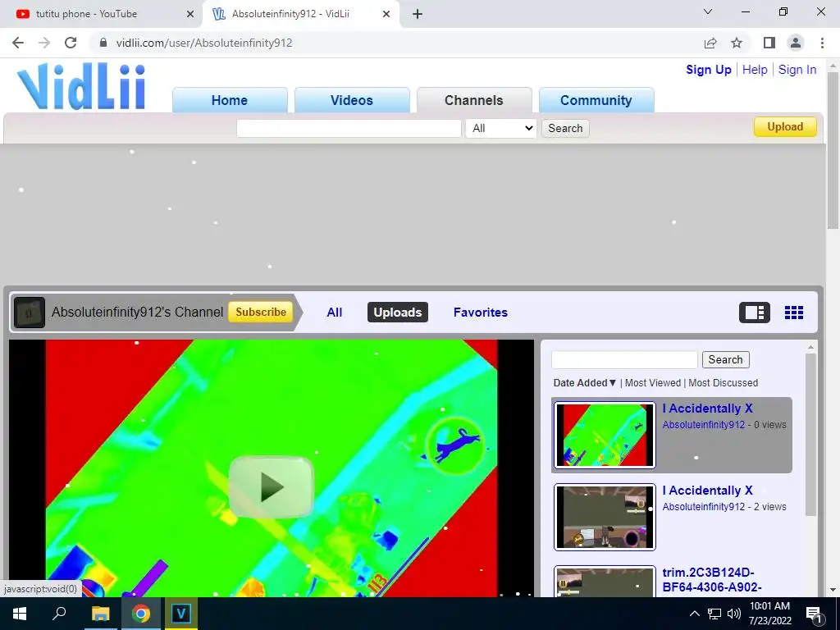This screenshot has width=840, height=630.
Task: Click the Sign In link
Action: (797, 70)
